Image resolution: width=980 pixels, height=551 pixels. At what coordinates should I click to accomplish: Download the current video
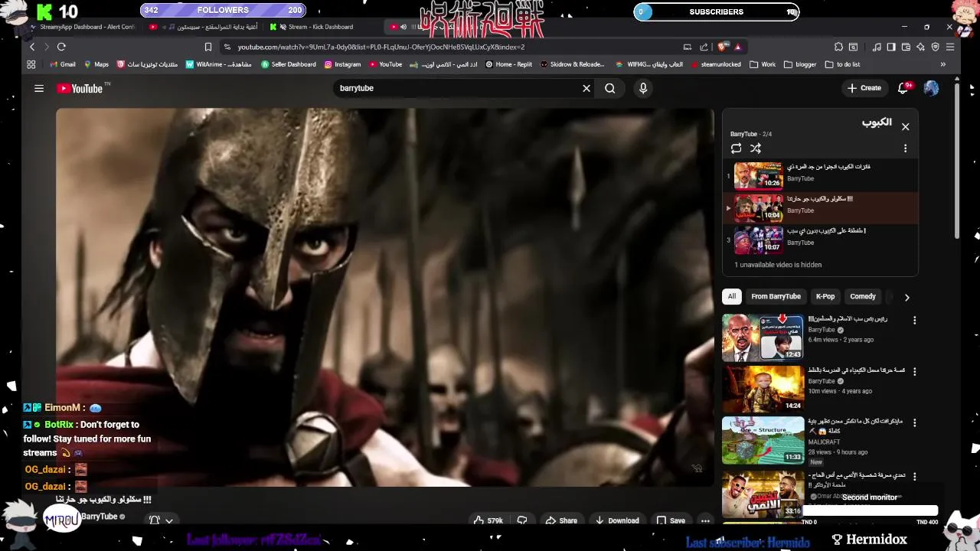pos(617,520)
